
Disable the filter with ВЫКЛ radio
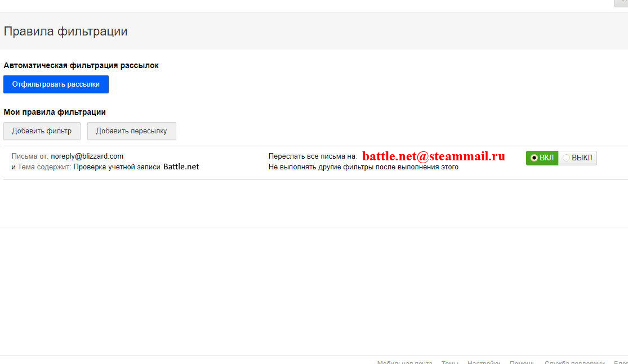tap(577, 158)
